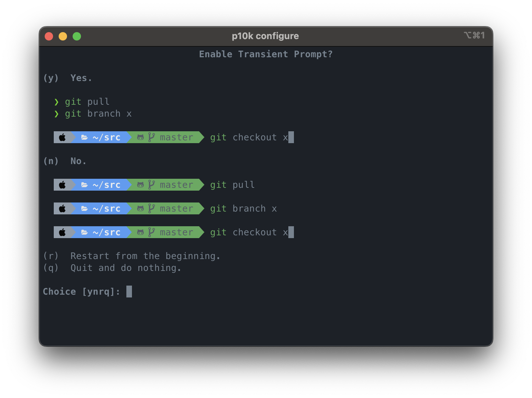Click the Apple logo in the 'git branch x' prompt row
532x398 pixels.
(62, 209)
